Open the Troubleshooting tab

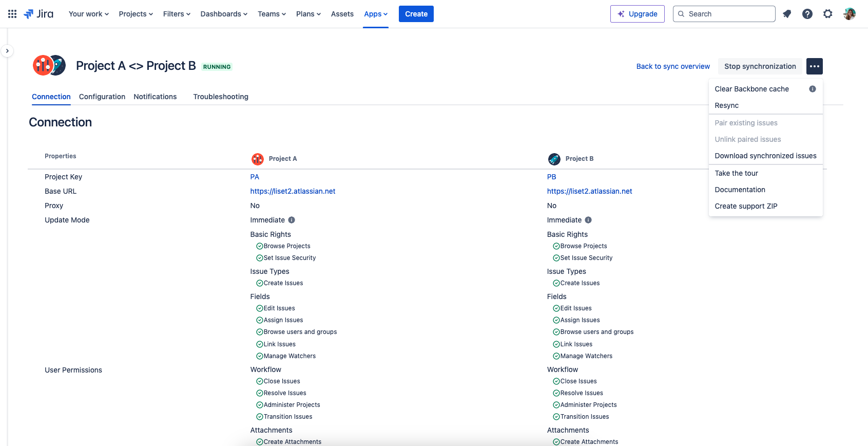click(221, 97)
